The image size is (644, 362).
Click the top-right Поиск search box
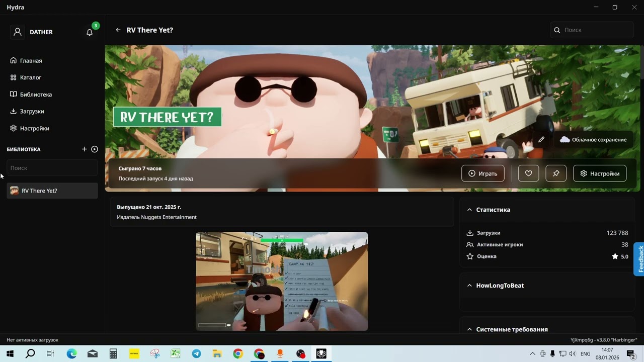(592, 30)
